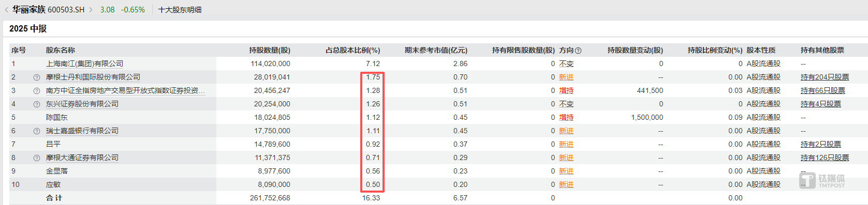Open info icon beside 摩根大通证券有限公司
The height and width of the screenshot is (205, 868).
pos(37,158)
